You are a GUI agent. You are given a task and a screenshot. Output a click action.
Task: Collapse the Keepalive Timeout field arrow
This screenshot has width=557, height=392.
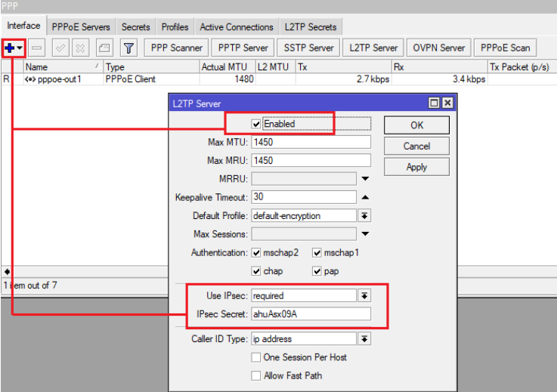click(364, 197)
